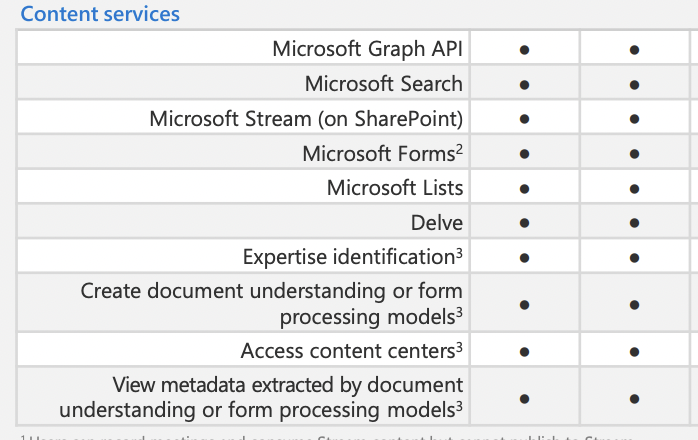Click first-column bullet in Microsoft Graph API row

pos(524,50)
